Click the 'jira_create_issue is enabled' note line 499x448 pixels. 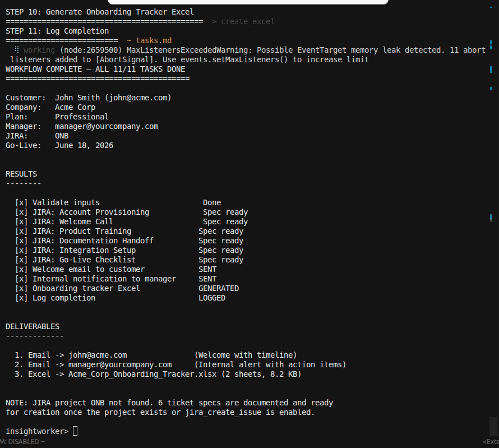coord(160,412)
